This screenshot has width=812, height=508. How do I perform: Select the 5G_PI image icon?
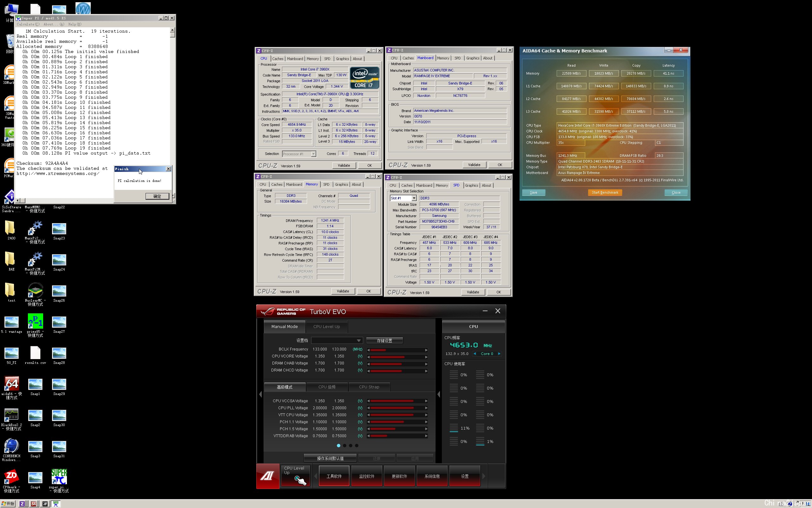click(11, 356)
